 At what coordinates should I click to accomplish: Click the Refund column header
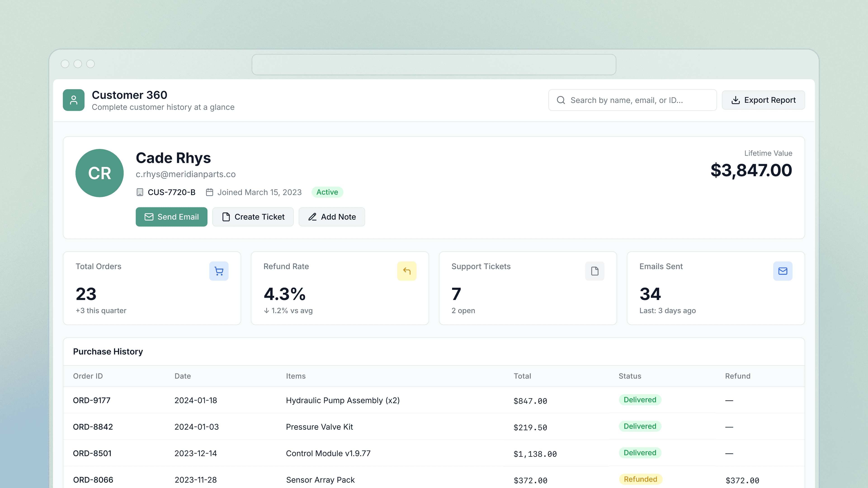(x=738, y=376)
